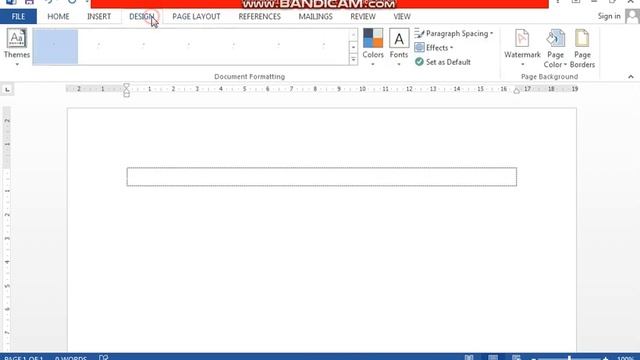Switch to the REFERENCES tab
Viewport: 640px width, 360px height.
pyautogui.click(x=260, y=16)
